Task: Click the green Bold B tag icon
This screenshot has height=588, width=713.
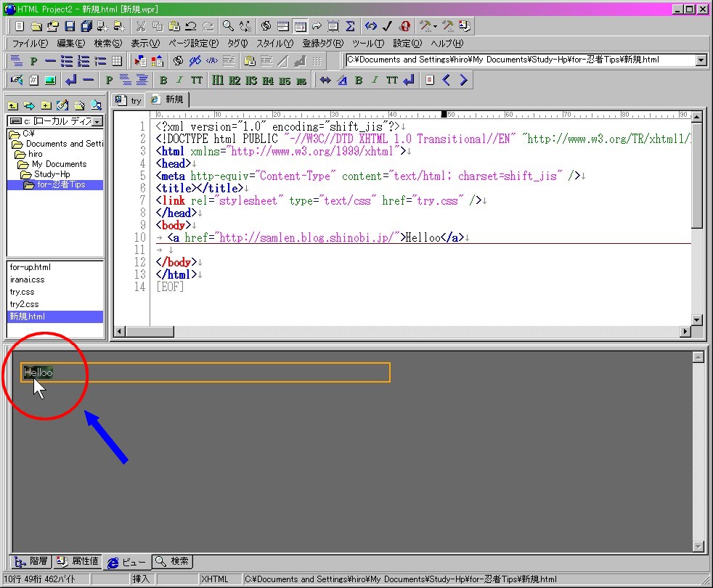Action: pyautogui.click(x=163, y=80)
